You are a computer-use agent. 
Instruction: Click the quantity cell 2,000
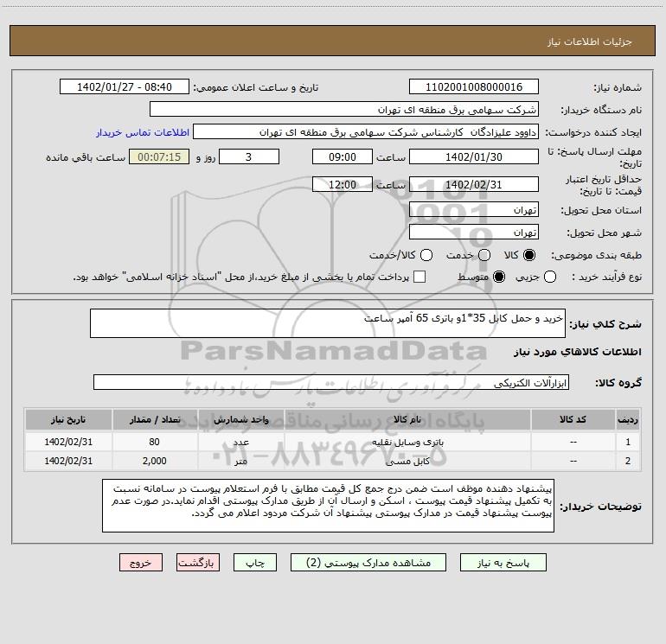point(155,461)
